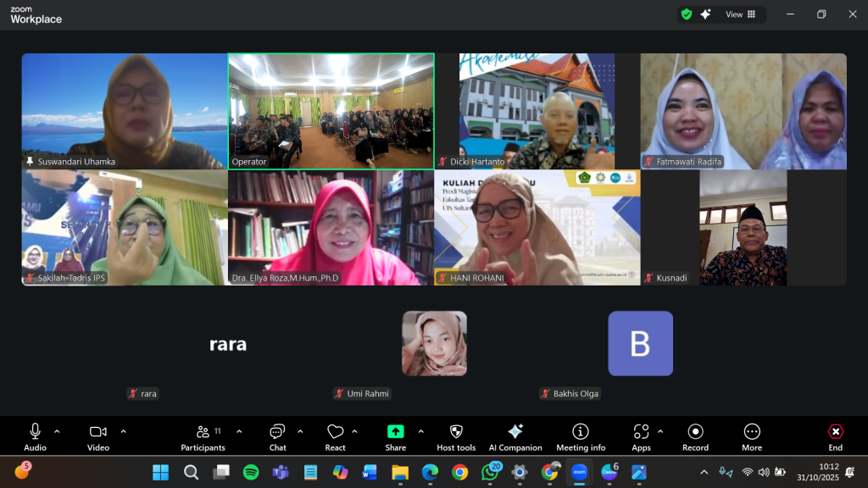Expand the Share options arrow
This screenshot has width=868, height=488.
[x=420, y=431]
